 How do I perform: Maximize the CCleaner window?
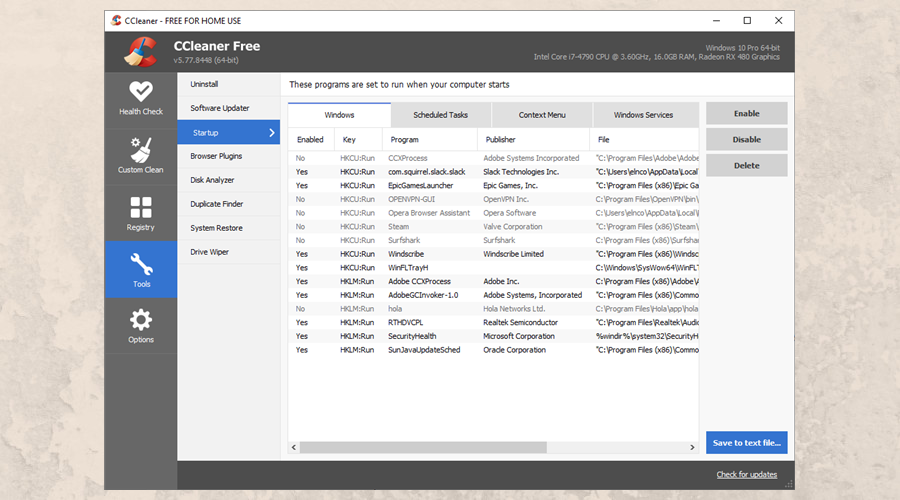pyautogui.click(x=747, y=21)
